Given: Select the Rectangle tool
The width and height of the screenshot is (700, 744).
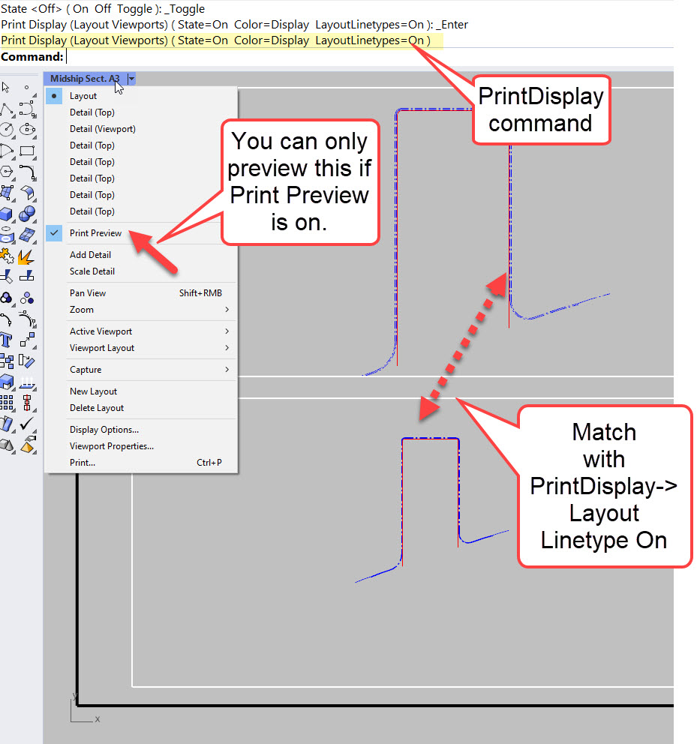Looking at the screenshot, I should 27,151.
